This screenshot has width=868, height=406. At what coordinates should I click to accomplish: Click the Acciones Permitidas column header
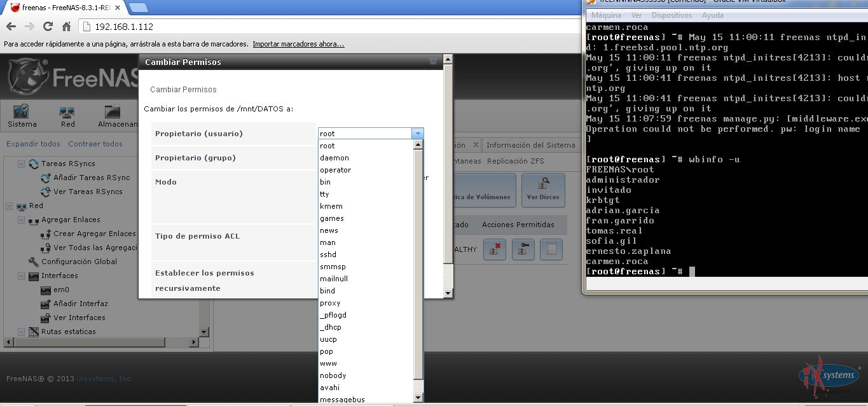518,225
